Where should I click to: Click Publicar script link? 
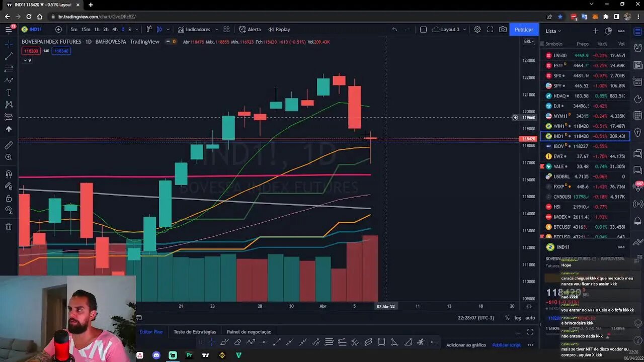click(506, 345)
